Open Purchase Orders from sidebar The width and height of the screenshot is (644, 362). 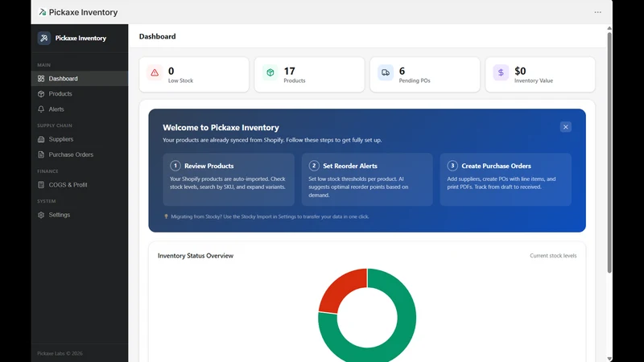tap(80, 154)
